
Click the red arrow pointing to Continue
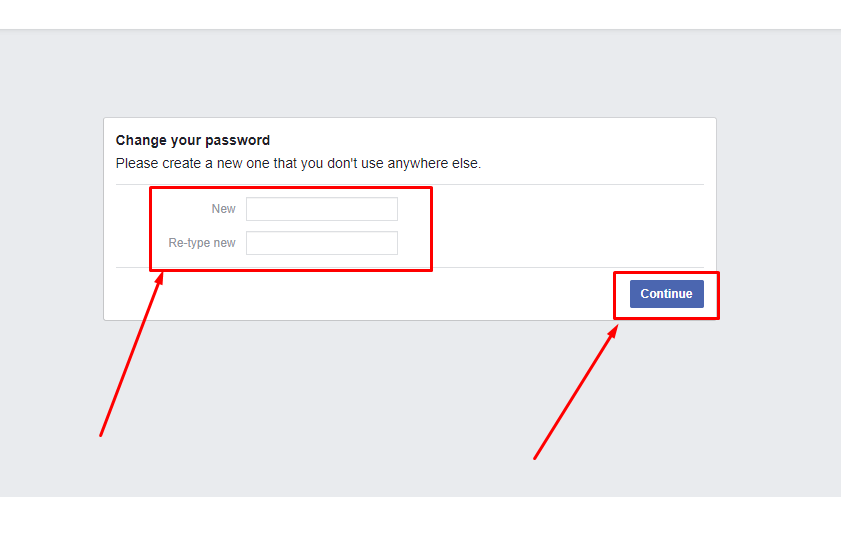coord(575,393)
